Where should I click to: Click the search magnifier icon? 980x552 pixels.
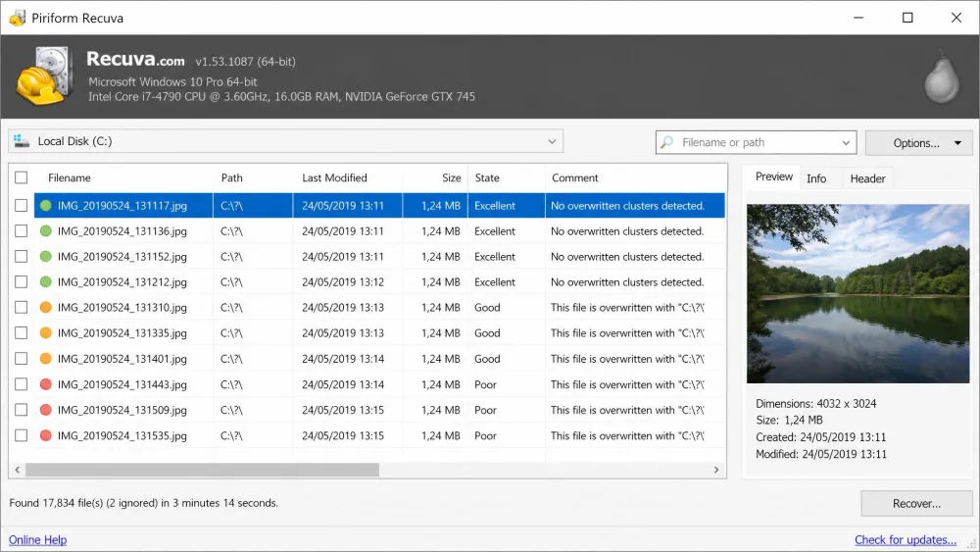point(666,142)
